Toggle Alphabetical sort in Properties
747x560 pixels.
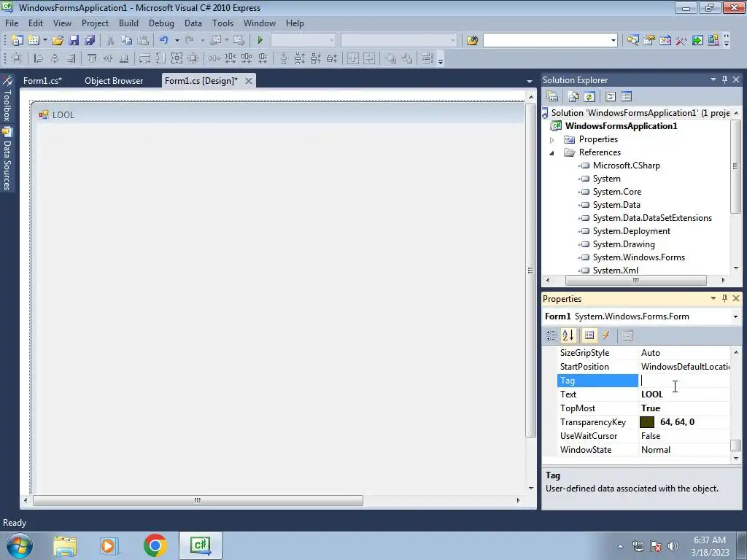(x=568, y=335)
